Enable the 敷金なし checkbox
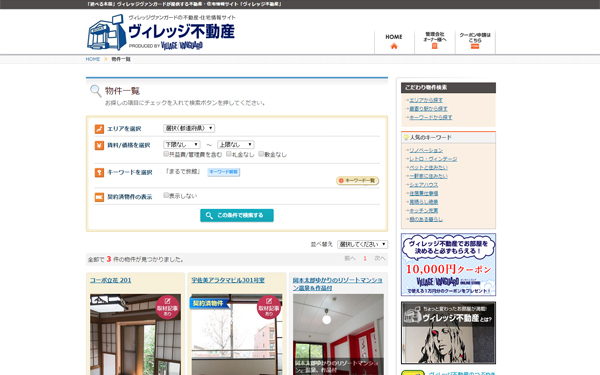Viewport: 600px width, 375px height. click(x=261, y=154)
